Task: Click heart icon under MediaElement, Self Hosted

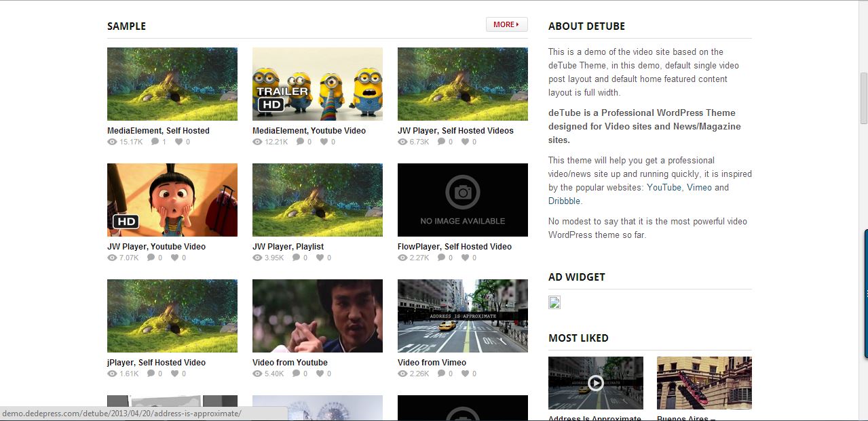Action: [x=178, y=142]
